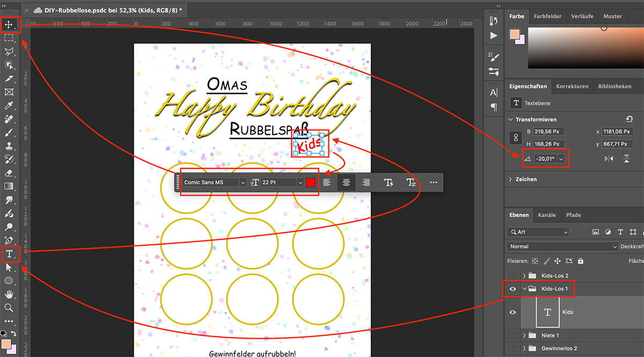Select the Rectangular Marquee tool

click(x=9, y=38)
